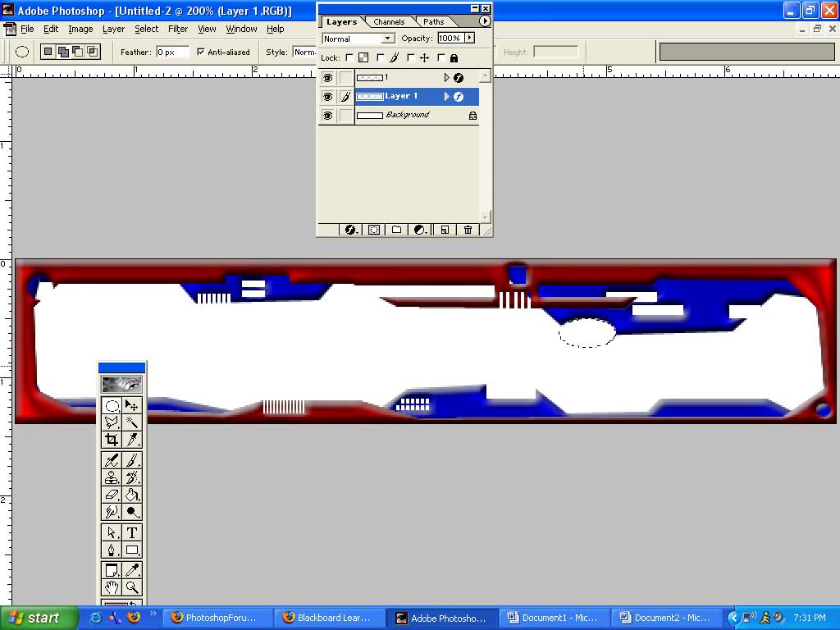
Task: Select the Paint Bucket tool
Action: (131, 495)
